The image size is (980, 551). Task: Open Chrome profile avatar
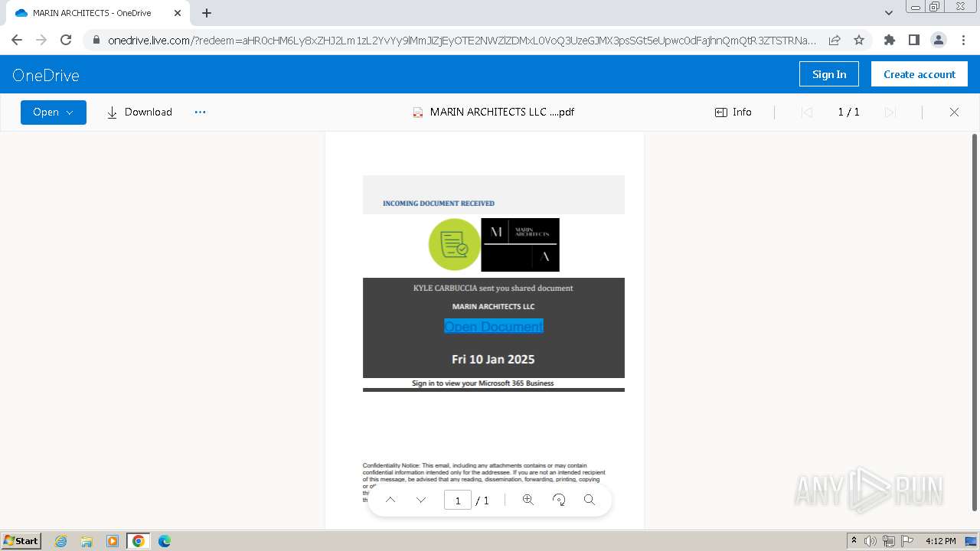tap(938, 40)
